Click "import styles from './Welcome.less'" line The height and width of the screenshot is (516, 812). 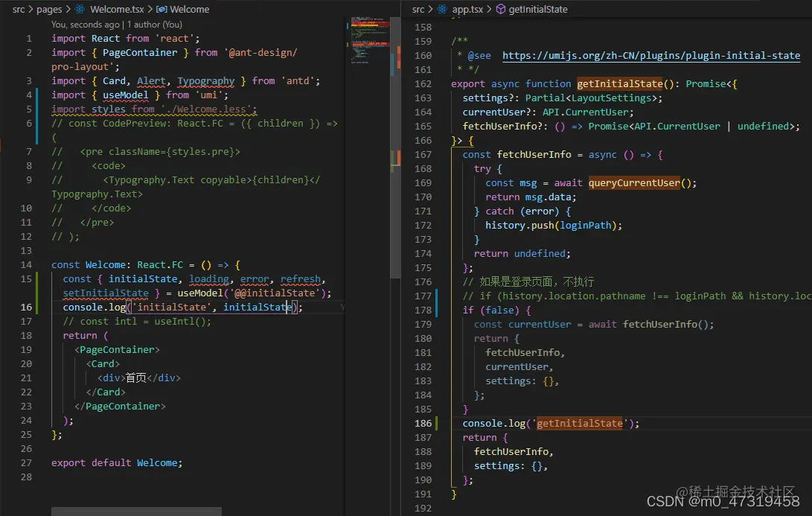pyautogui.click(x=154, y=109)
